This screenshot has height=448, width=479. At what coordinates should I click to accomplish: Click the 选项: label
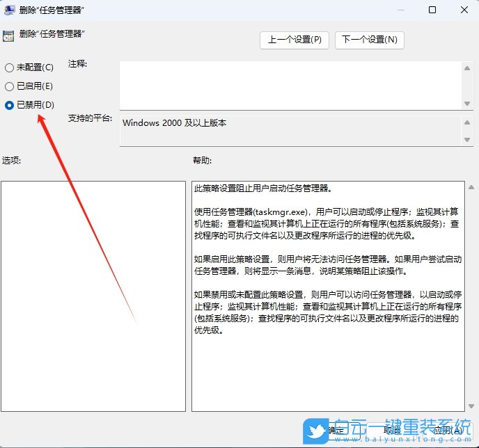[11, 160]
